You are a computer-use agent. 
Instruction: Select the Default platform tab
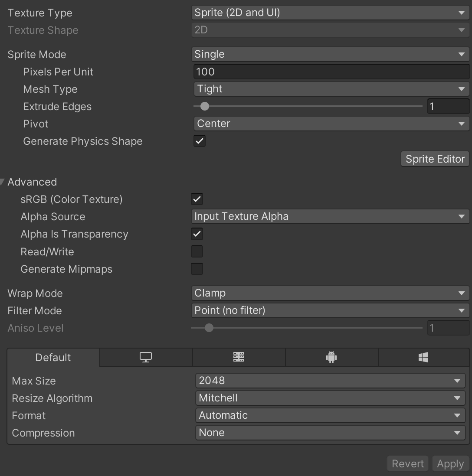[53, 357]
